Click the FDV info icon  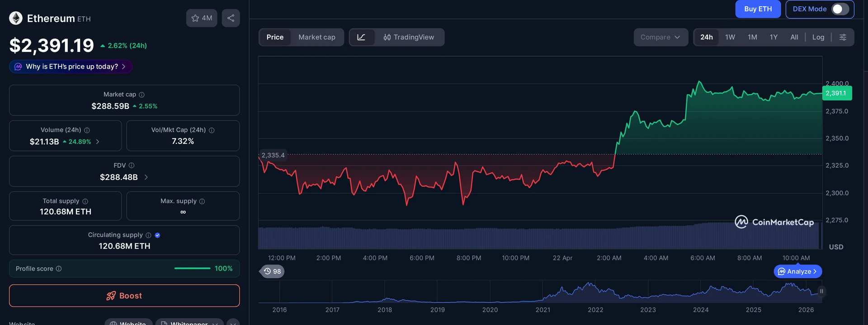[x=132, y=165]
